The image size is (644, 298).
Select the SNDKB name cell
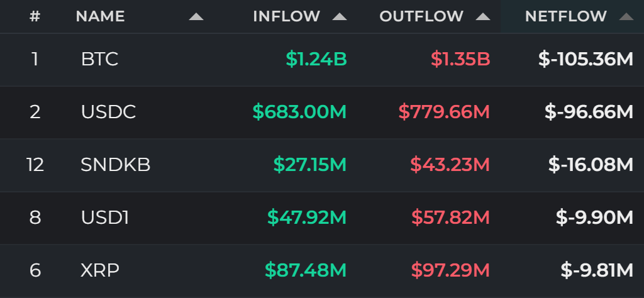pos(116,165)
